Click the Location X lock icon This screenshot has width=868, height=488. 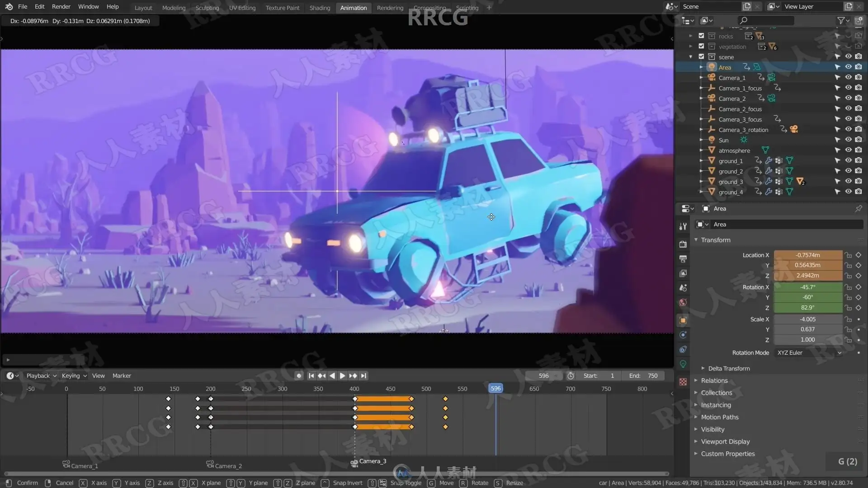[x=849, y=255]
